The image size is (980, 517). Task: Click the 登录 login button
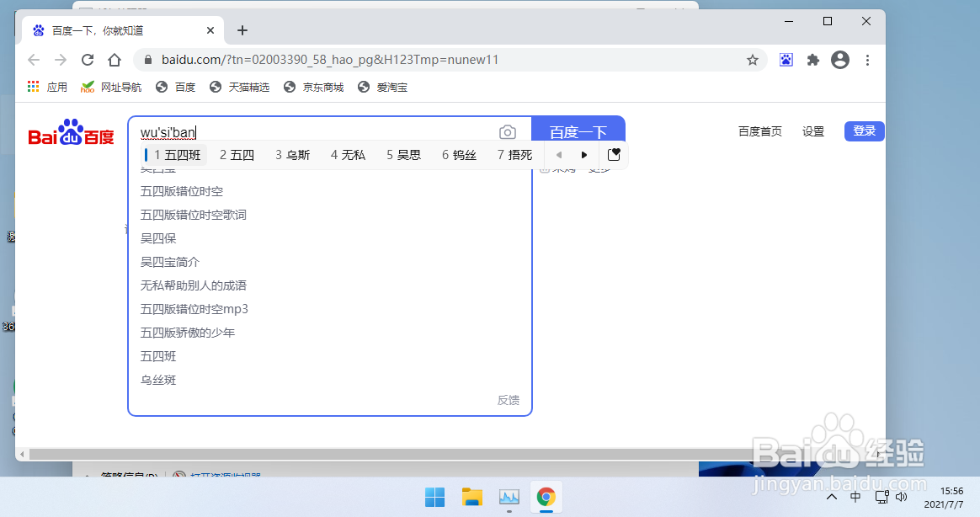point(864,131)
